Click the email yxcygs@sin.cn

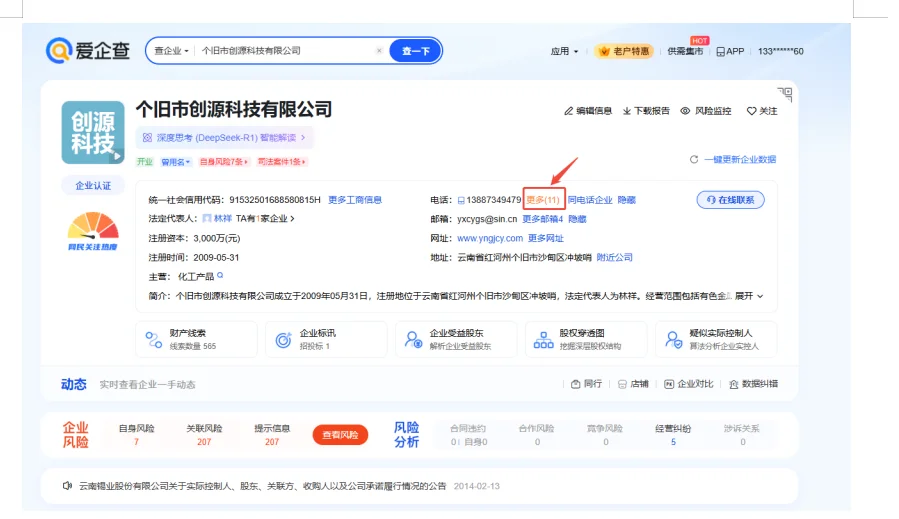pos(487,219)
